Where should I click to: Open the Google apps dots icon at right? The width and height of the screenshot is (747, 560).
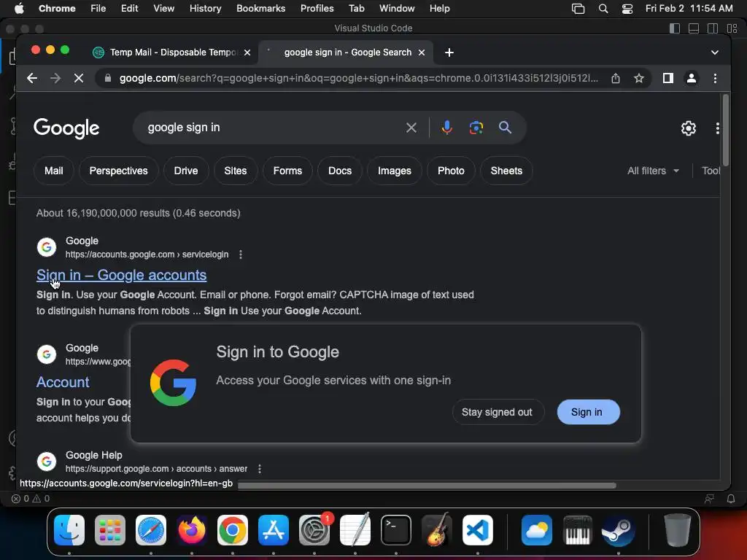click(x=718, y=128)
